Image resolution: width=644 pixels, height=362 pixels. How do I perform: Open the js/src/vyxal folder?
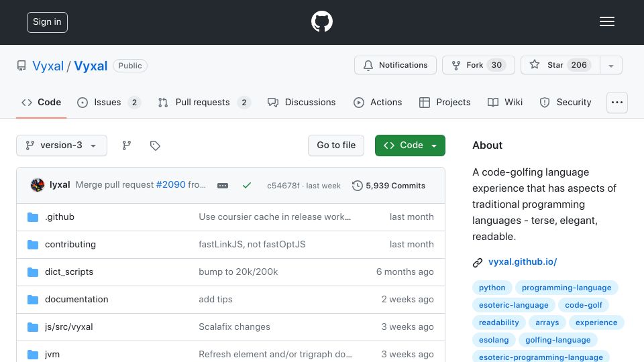point(68,326)
